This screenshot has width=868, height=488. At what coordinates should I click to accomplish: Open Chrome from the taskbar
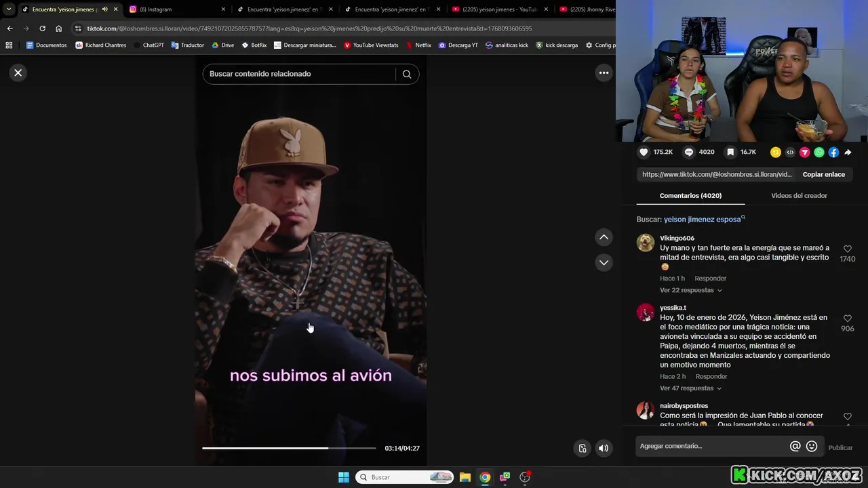click(485, 477)
